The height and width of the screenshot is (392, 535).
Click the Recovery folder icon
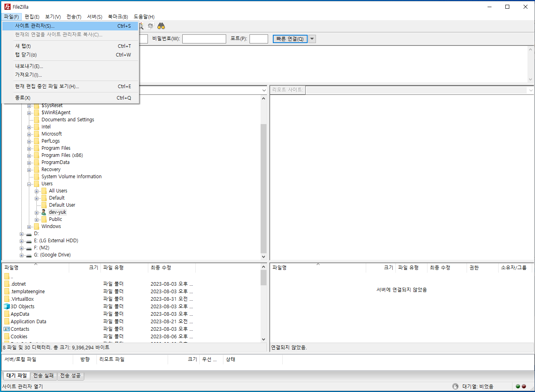coord(36,170)
